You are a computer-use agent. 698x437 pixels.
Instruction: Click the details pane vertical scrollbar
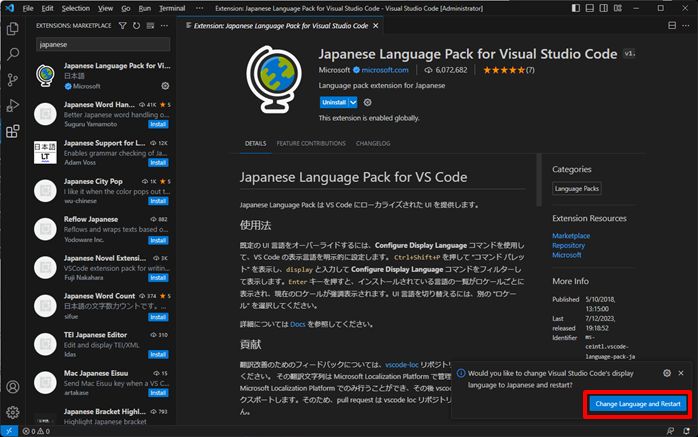[539, 180]
